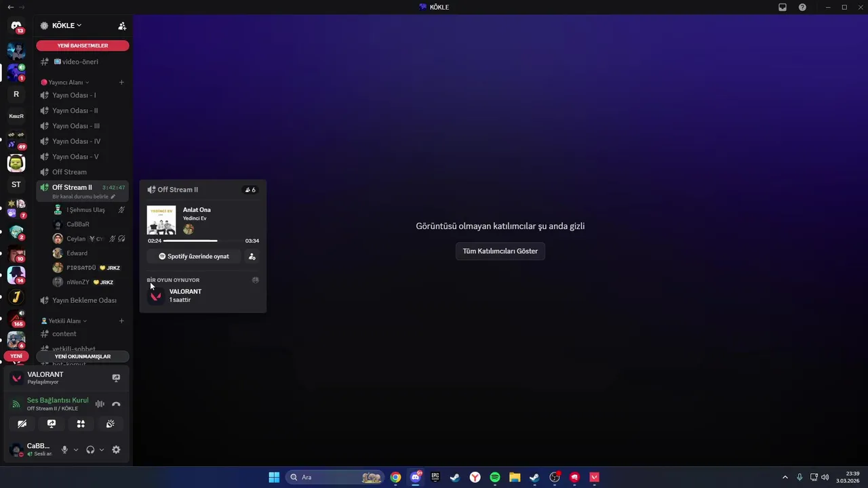
Task: Click the VALORANT game activity entry
Action: tap(203, 296)
